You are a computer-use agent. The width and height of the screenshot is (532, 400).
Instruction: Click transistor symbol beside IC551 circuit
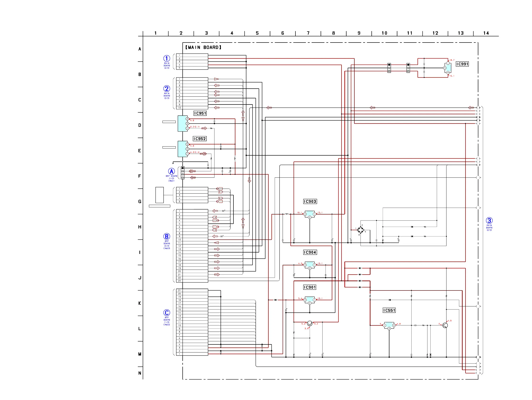pos(445,325)
